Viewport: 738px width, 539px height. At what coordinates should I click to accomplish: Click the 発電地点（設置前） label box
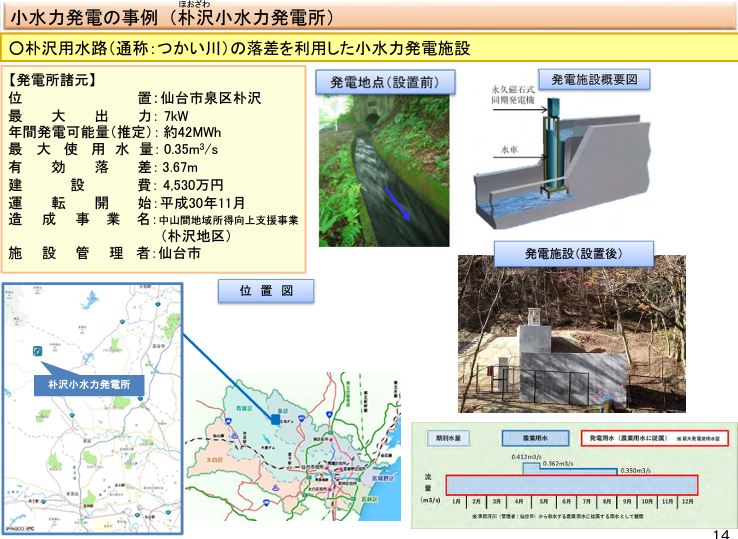pos(385,82)
